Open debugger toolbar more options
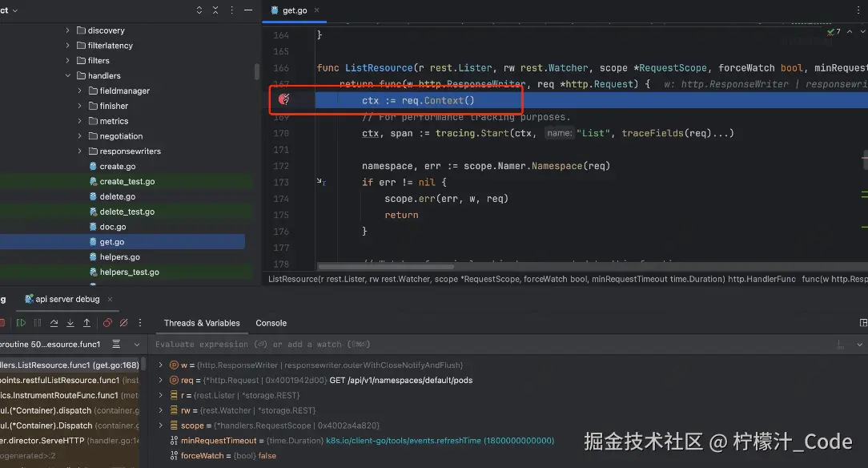 tap(140, 323)
